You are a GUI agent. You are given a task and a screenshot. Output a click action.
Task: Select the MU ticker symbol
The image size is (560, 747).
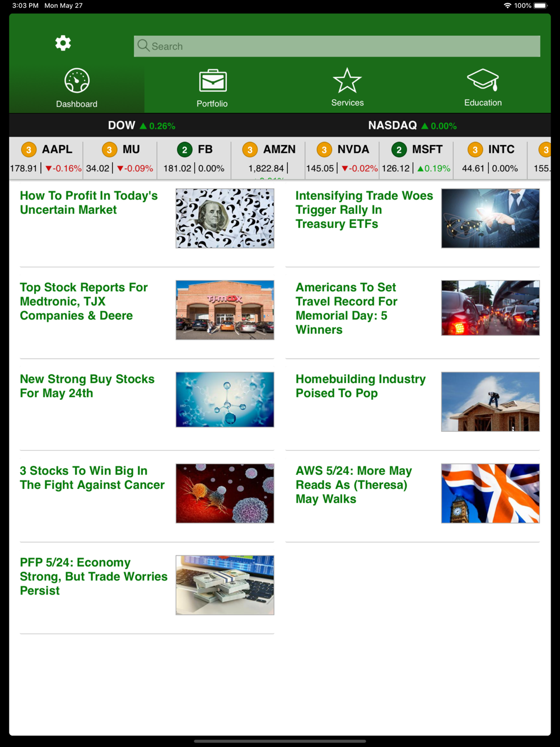click(x=131, y=150)
